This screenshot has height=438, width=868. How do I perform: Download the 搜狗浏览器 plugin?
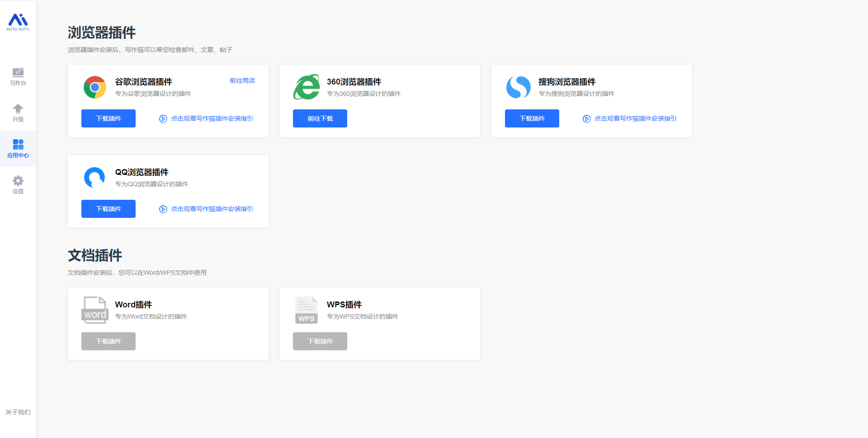click(532, 118)
